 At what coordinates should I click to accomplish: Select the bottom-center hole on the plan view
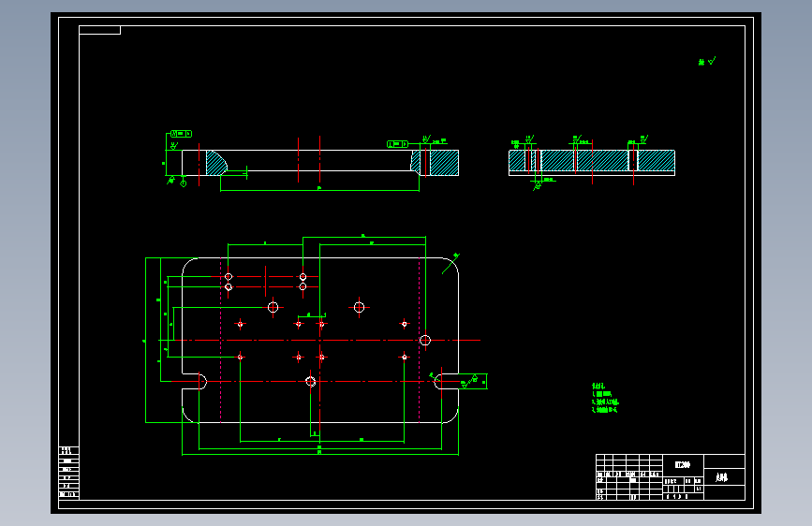310,382
